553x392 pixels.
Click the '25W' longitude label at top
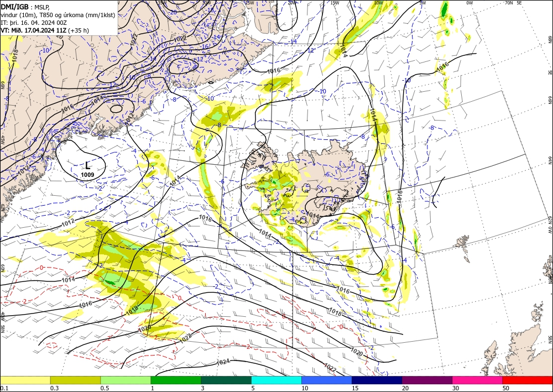coord(249,3)
